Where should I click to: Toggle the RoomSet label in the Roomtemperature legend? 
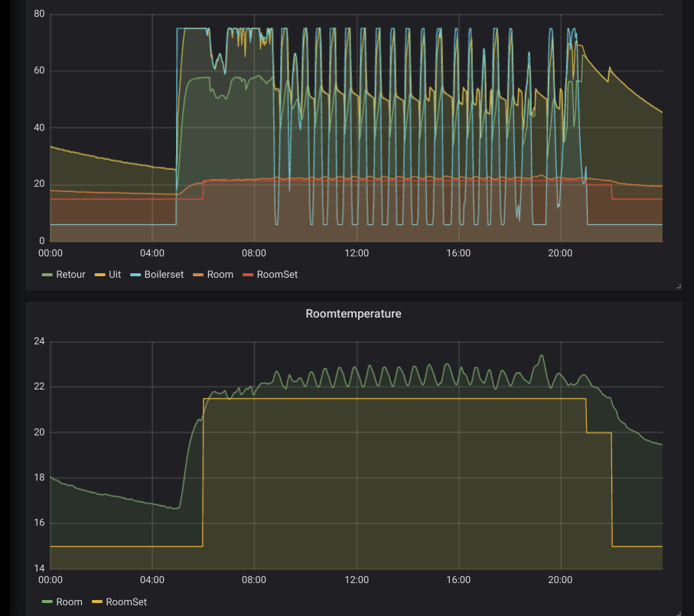[126, 601]
